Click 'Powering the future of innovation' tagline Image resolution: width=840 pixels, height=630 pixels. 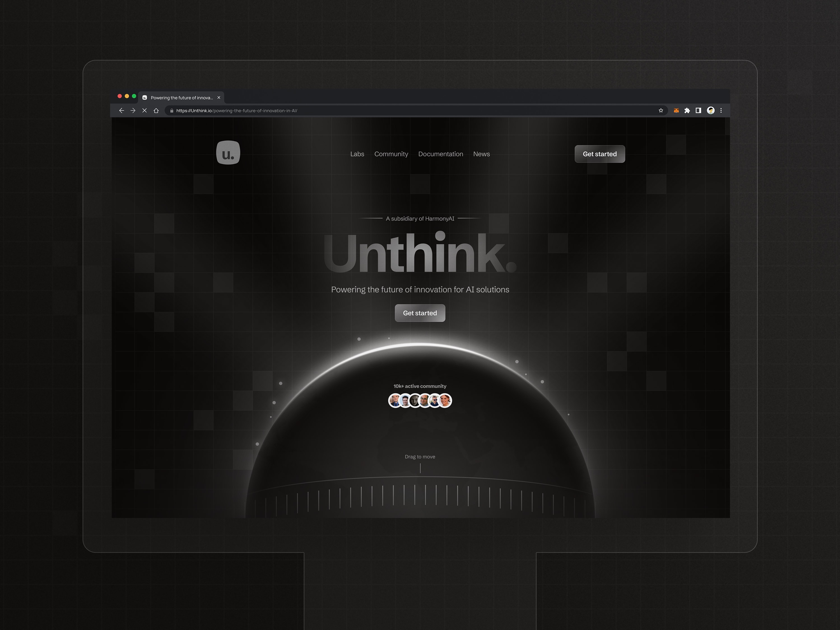point(420,290)
